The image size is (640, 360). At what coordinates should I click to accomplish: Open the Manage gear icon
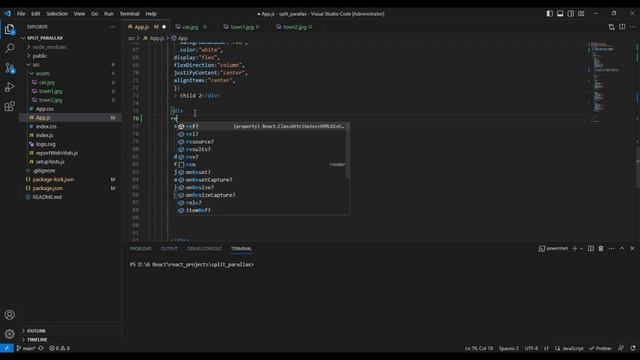tap(9, 334)
